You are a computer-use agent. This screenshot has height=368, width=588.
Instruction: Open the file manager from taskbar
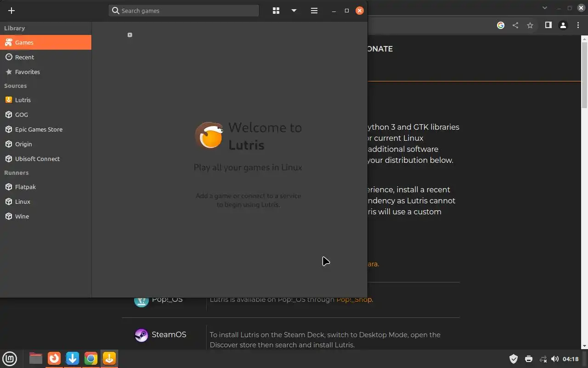[36, 358]
